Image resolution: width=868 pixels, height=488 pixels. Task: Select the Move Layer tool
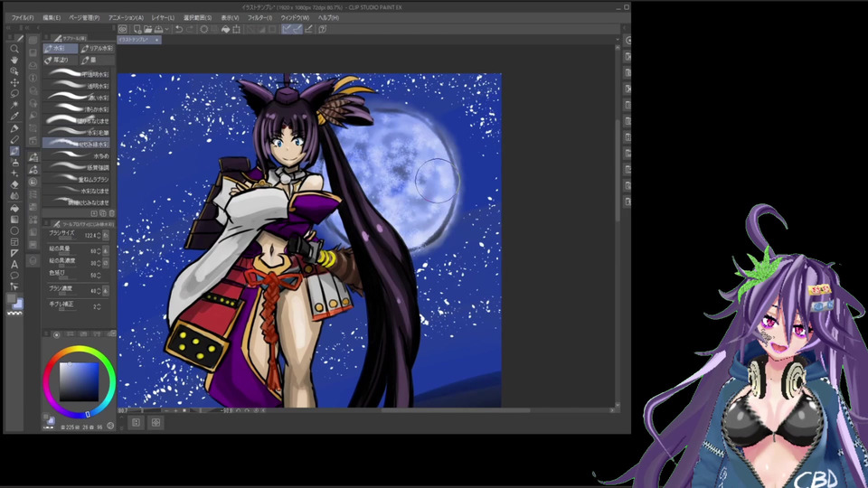(x=14, y=82)
